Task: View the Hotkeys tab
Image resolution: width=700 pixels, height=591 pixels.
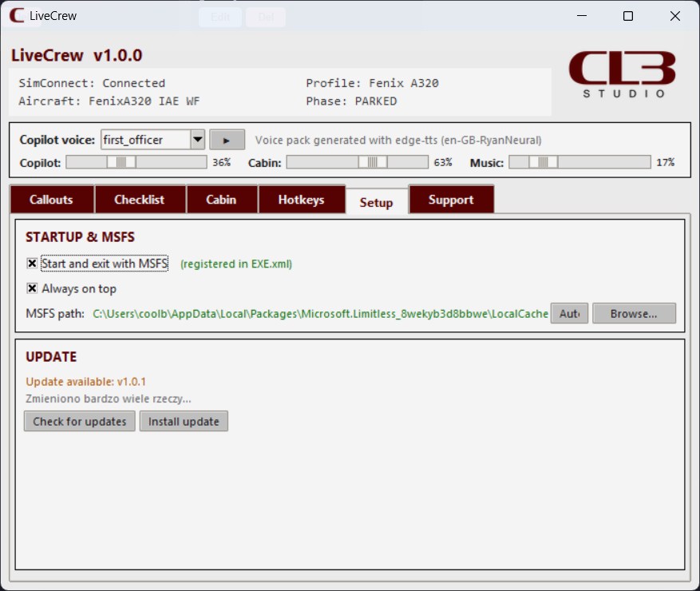Action: tap(302, 199)
